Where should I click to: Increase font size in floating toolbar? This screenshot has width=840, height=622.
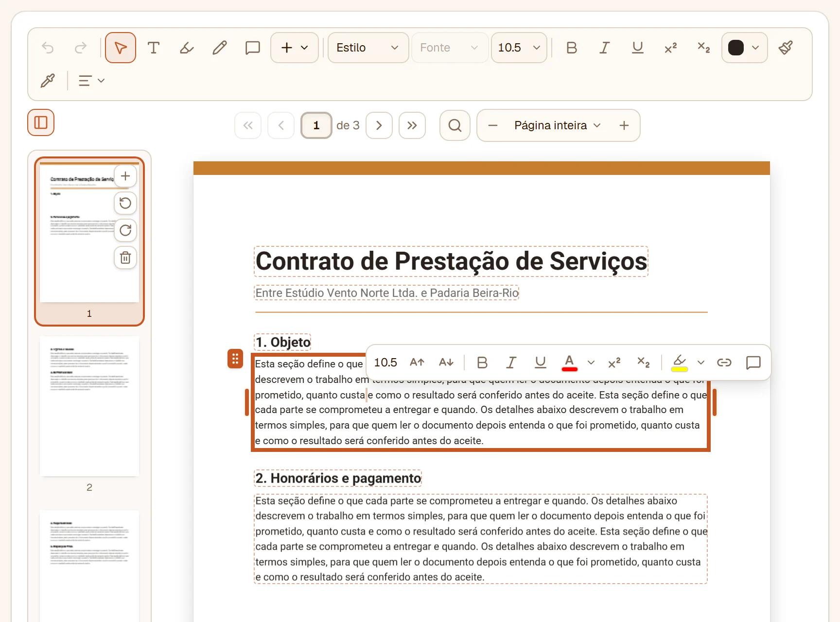point(417,363)
